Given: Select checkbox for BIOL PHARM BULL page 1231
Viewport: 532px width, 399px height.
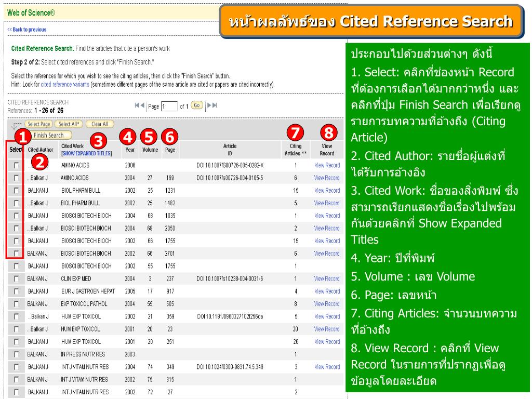Looking at the screenshot, I should tap(16, 190).
